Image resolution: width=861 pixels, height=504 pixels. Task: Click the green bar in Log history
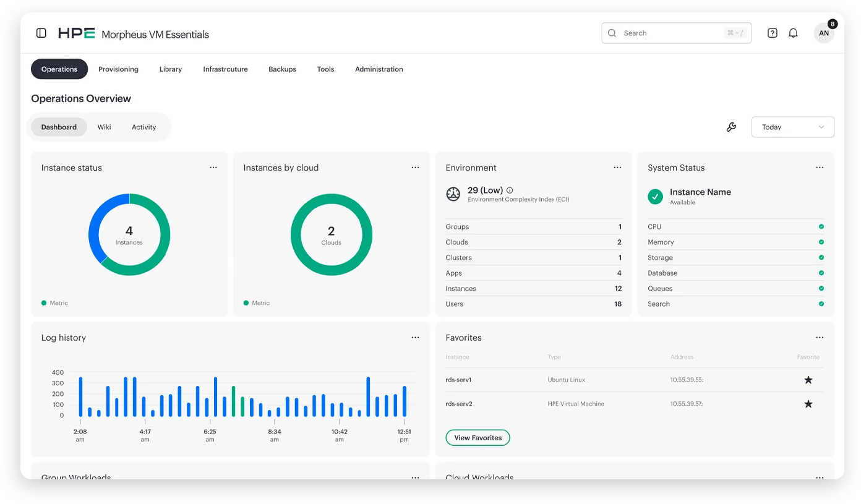tap(233, 402)
